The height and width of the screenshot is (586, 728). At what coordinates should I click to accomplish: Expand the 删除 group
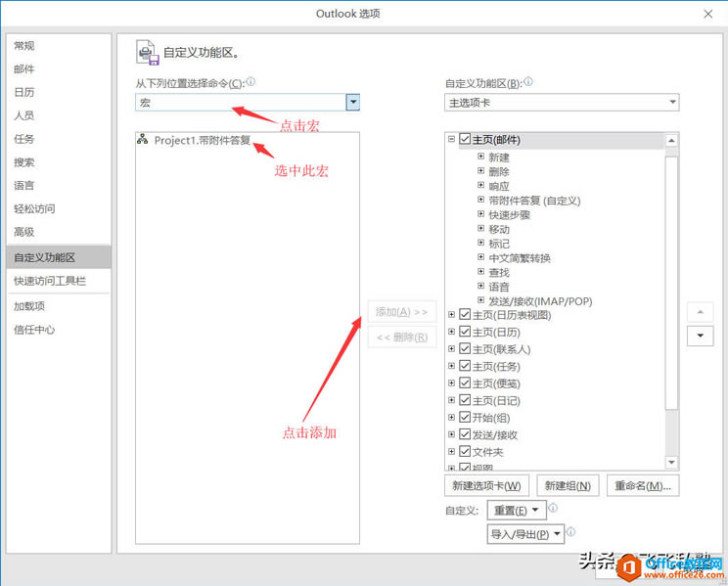pos(481,171)
